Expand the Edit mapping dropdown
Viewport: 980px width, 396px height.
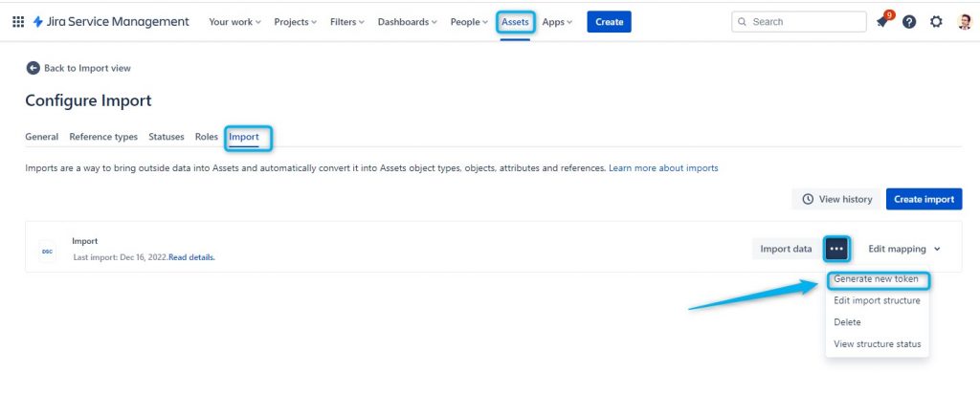904,249
